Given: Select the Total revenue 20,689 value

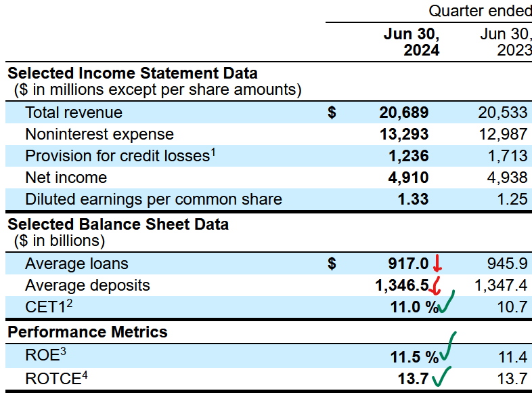Looking at the screenshot, I should [x=403, y=112].
